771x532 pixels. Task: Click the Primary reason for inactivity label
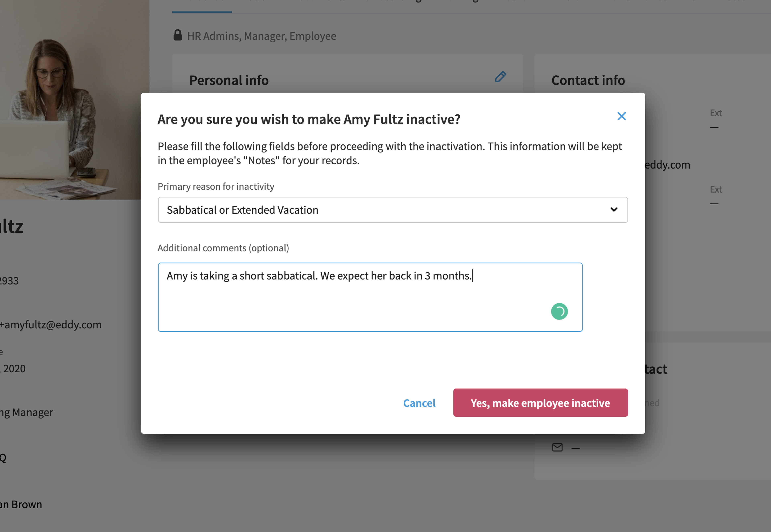[216, 186]
